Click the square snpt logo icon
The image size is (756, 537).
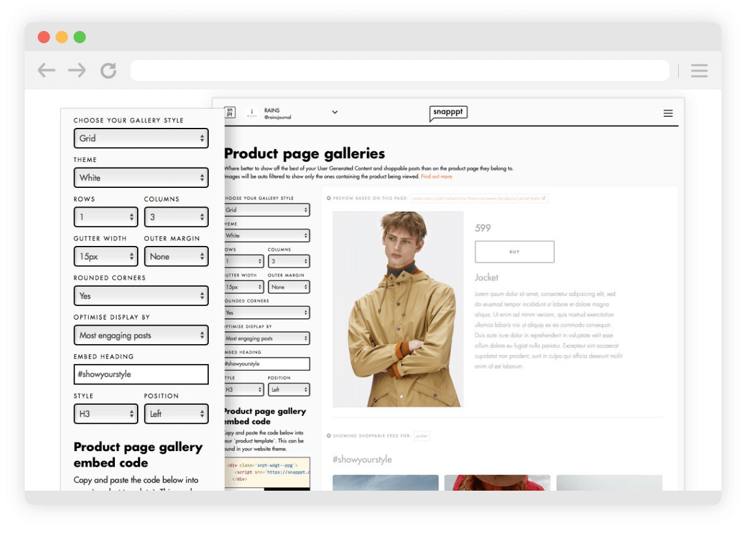point(230,112)
